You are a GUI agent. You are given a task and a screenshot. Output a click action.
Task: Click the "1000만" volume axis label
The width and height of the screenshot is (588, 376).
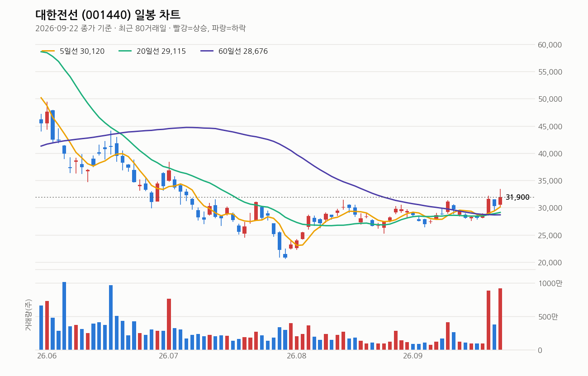click(550, 283)
